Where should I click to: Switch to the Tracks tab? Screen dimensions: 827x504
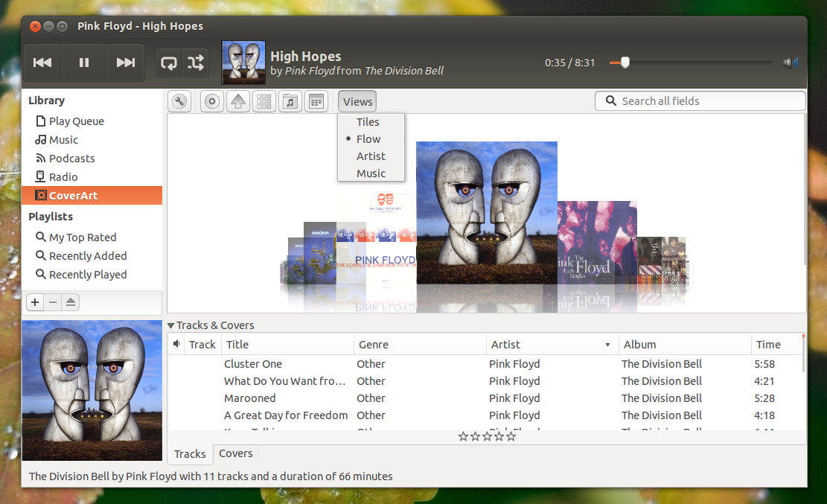click(x=190, y=454)
